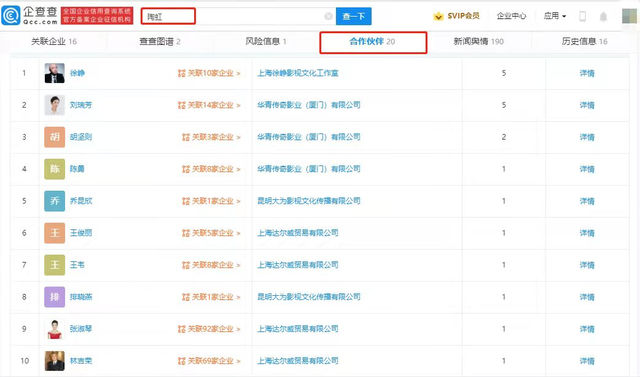This screenshot has height=377, width=640.
Task: Click the blue 乔 avatar tile in row 5
Action: pos(55,201)
